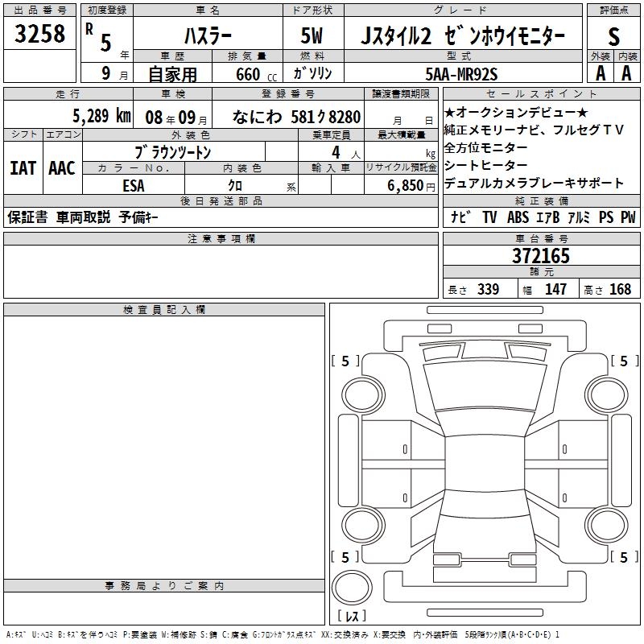Click the front-right tire in the diagram
Viewport: 644px width, 644px height.
tap(606, 395)
